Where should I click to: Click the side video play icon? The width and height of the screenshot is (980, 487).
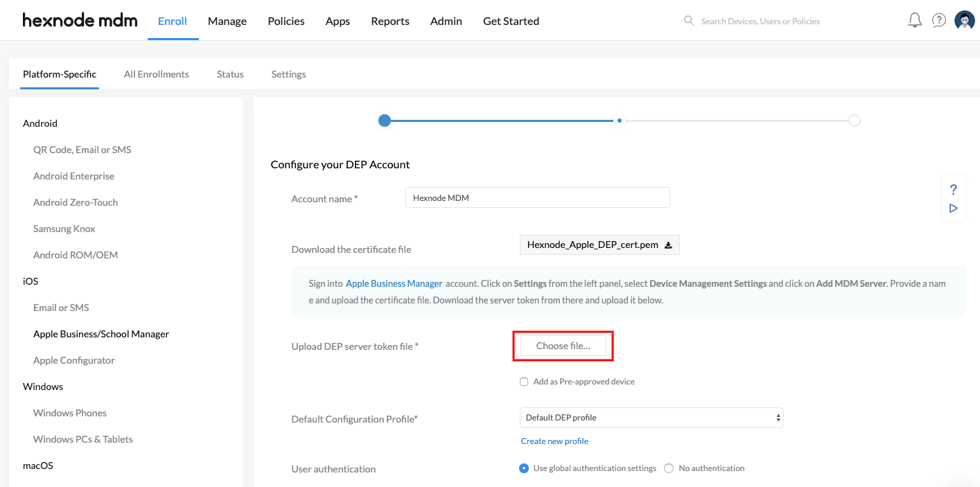click(954, 208)
